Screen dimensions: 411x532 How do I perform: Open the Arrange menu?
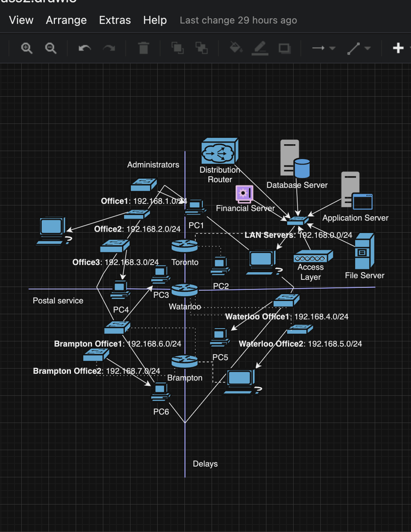point(66,20)
